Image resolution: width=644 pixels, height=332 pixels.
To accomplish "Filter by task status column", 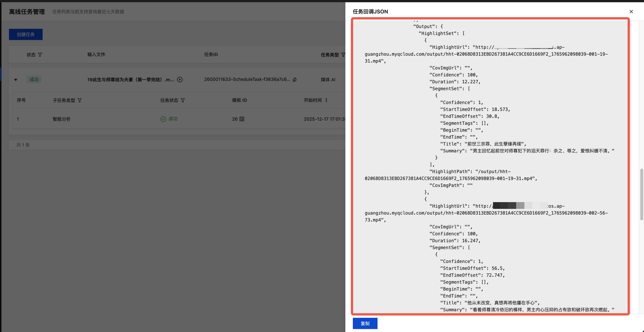I will 183,100.
